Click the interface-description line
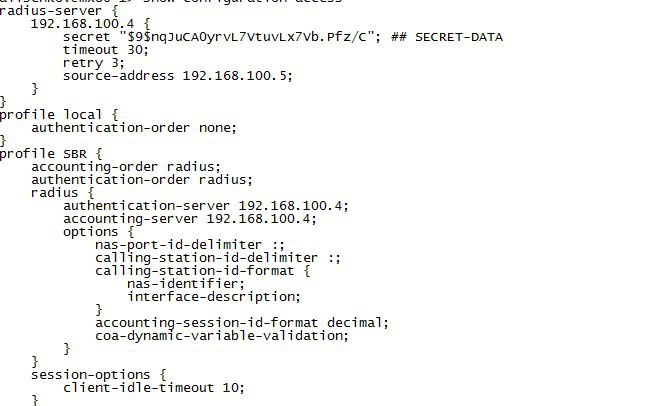Image resolution: width=653 pixels, height=406 pixels. 214,297
